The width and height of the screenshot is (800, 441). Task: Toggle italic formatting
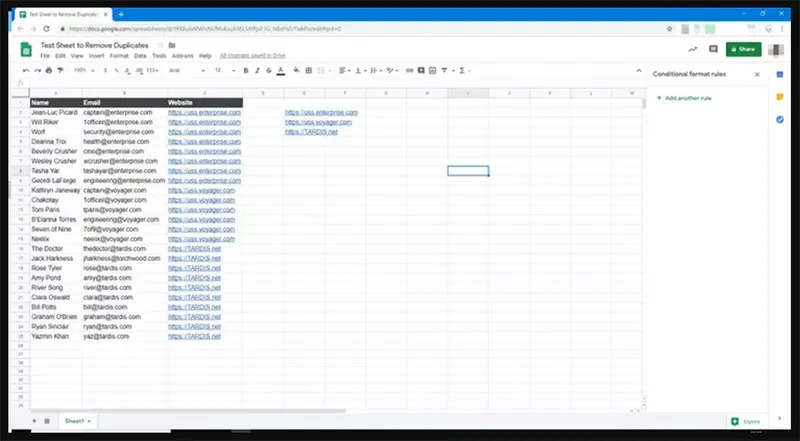click(257, 70)
